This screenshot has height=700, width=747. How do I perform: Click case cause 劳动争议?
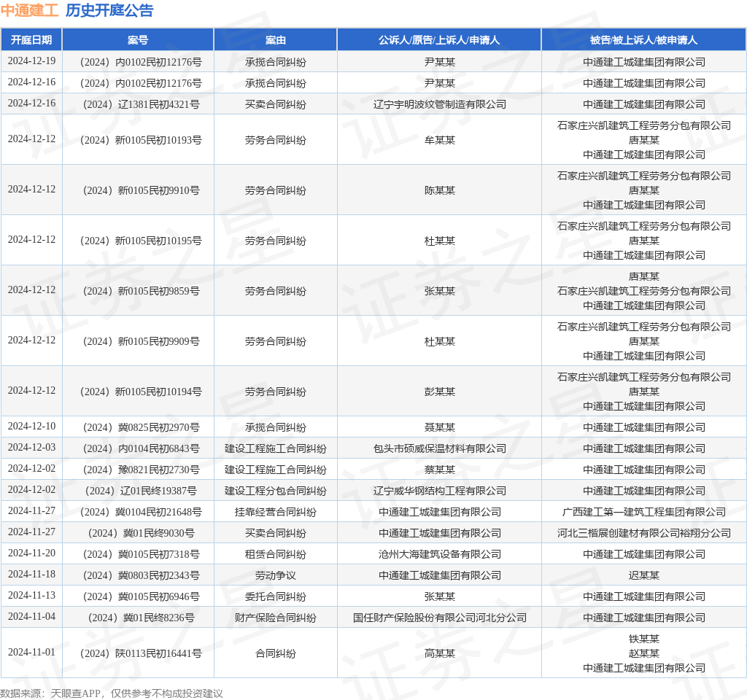[275, 576]
